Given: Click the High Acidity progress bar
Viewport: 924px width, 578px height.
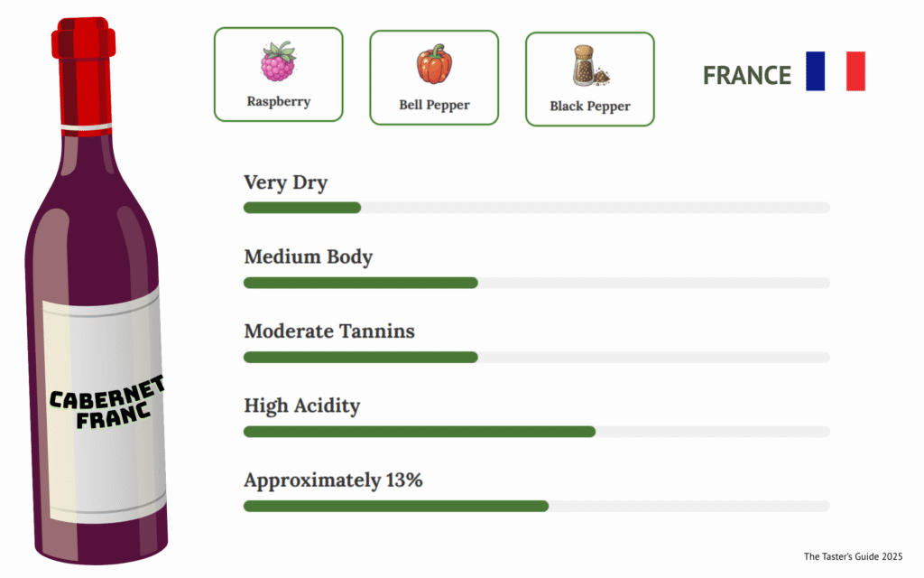Looking at the screenshot, I should pyautogui.click(x=536, y=431).
